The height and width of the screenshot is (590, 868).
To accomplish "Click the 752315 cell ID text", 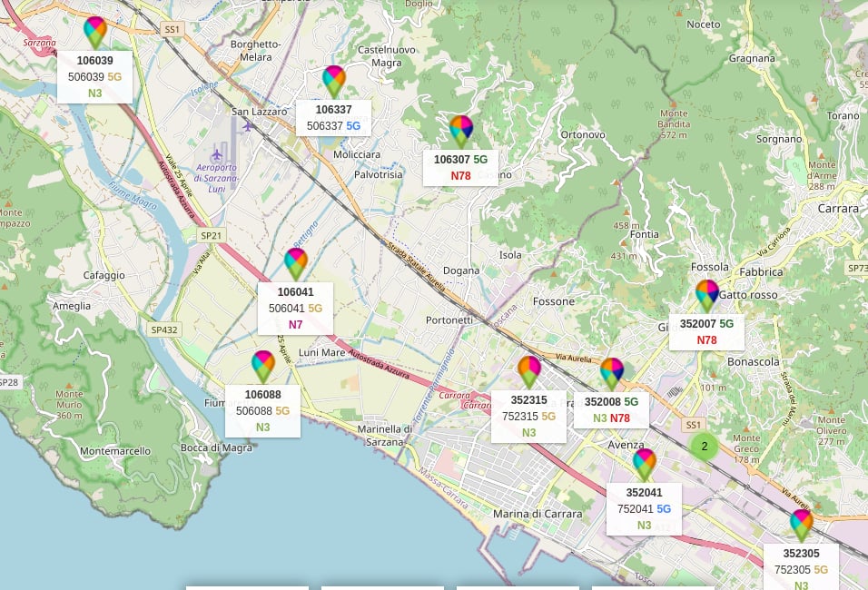I will point(520,417).
